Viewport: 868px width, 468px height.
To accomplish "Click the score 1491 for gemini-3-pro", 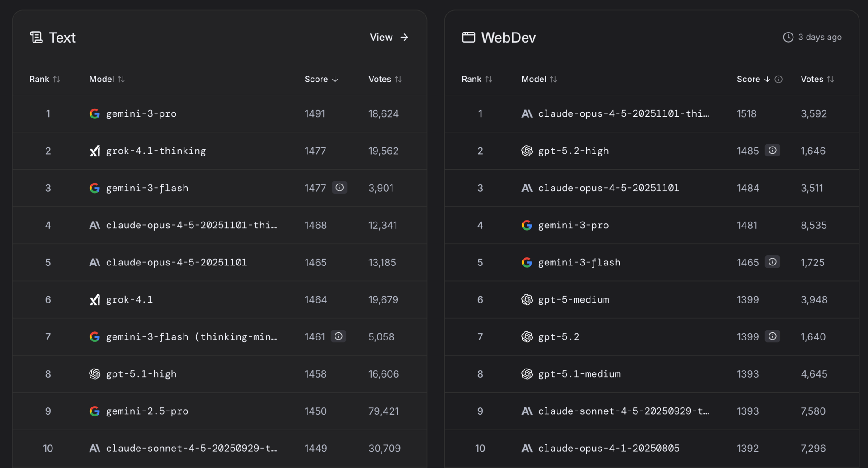I will click(x=315, y=114).
